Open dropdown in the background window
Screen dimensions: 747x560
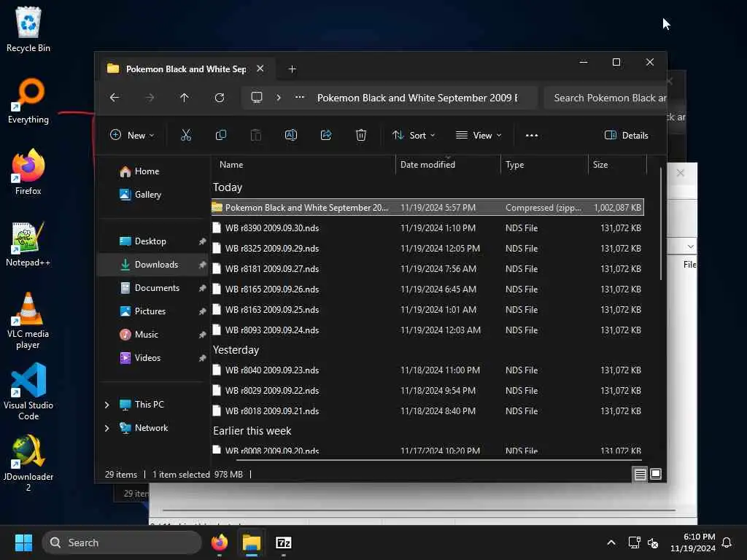[x=690, y=246]
